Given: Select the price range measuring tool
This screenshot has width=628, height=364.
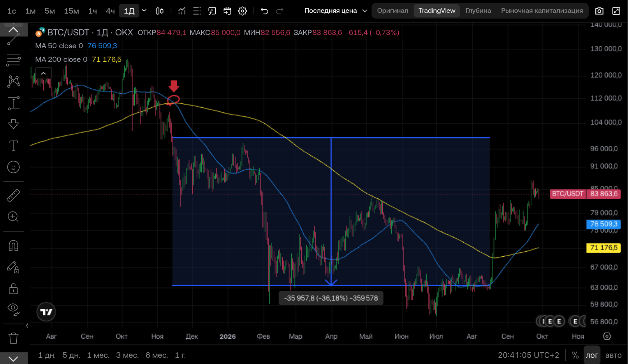Looking at the screenshot, I should [13, 103].
